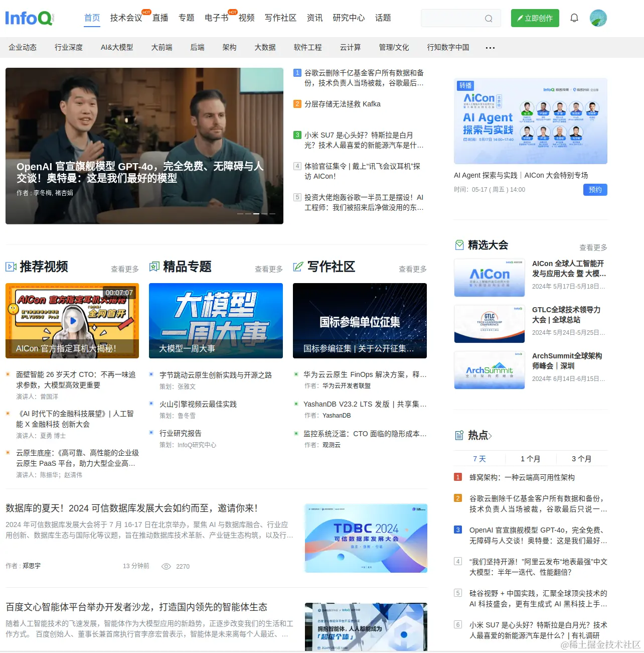Click the 立即创作 button
This screenshot has height=653, width=644.
pyautogui.click(x=535, y=18)
